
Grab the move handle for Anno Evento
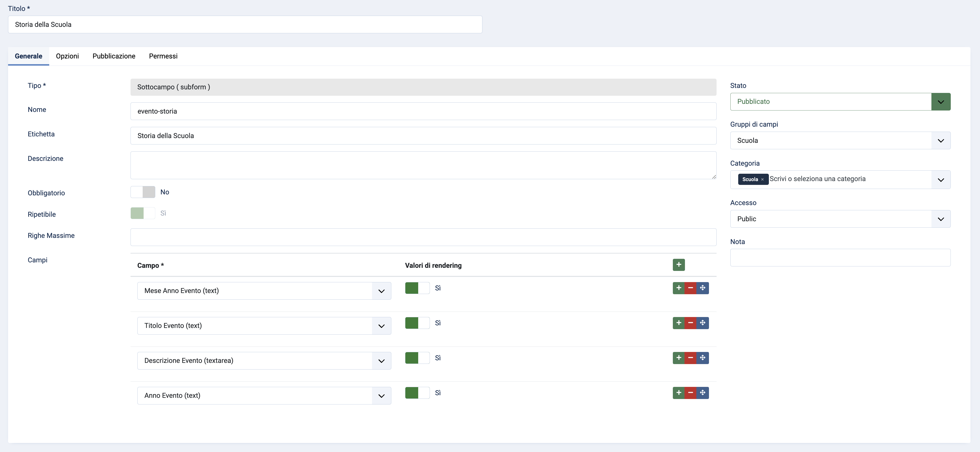[x=703, y=393]
